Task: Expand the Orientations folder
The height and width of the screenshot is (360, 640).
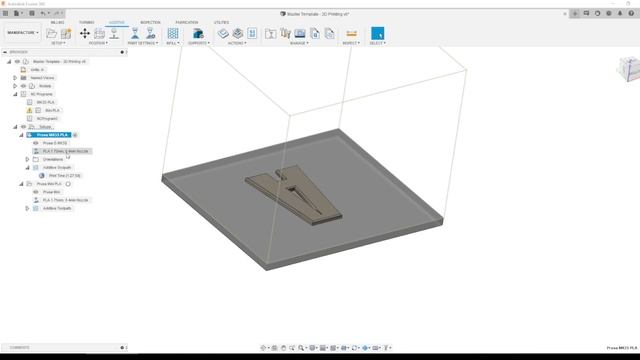Action: pos(27,160)
